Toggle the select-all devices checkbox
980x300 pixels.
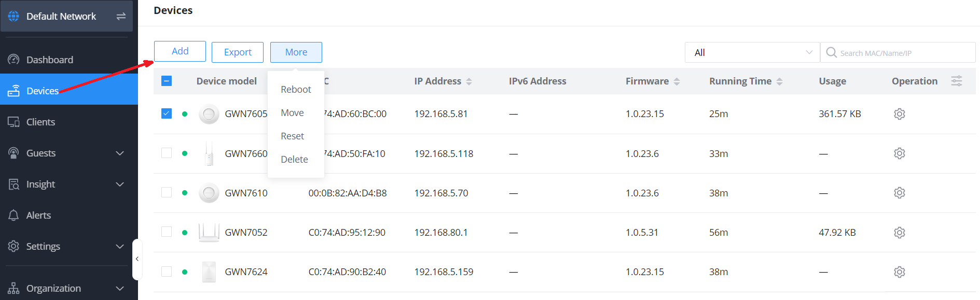[166, 81]
